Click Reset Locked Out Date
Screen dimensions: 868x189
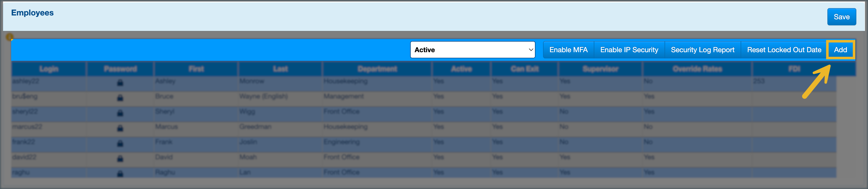[784, 50]
